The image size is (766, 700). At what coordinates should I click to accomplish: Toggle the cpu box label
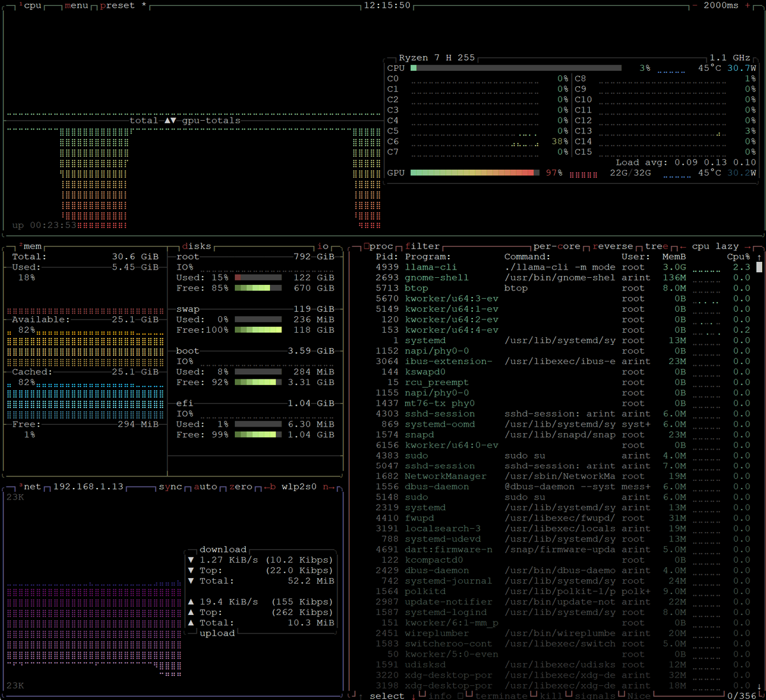30,6
